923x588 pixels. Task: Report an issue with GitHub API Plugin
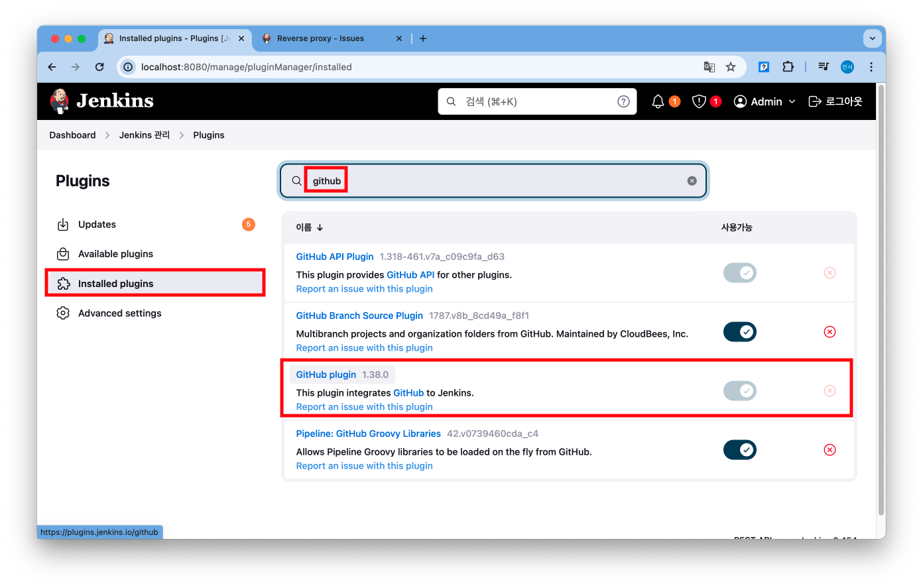point(364,289)
